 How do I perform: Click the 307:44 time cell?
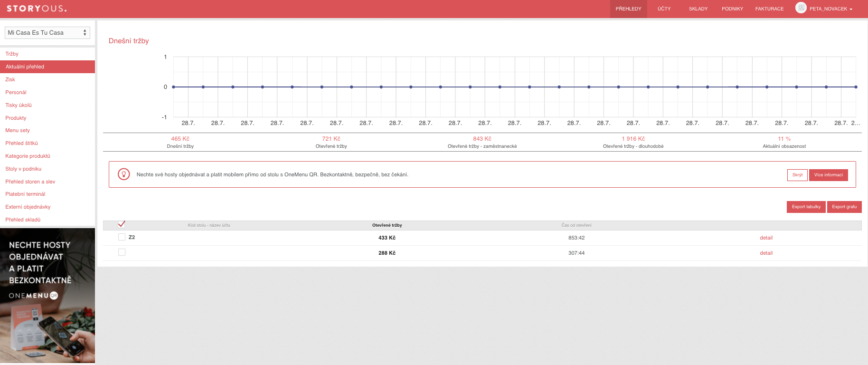coord(576,253)
